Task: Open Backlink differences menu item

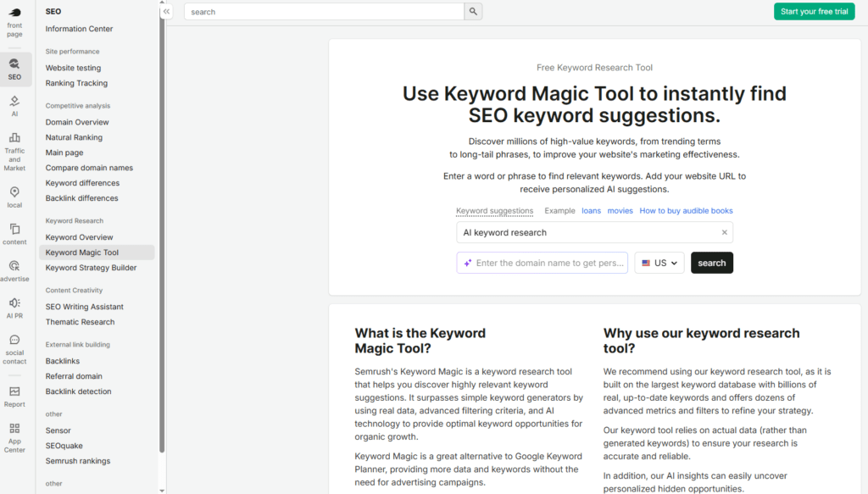Action: [x=81, y=198]
